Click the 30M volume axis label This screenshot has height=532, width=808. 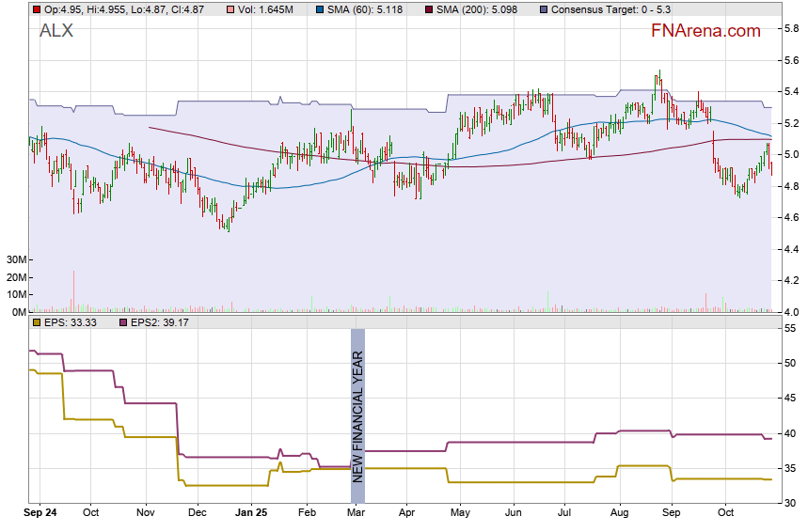click(15, 259)
